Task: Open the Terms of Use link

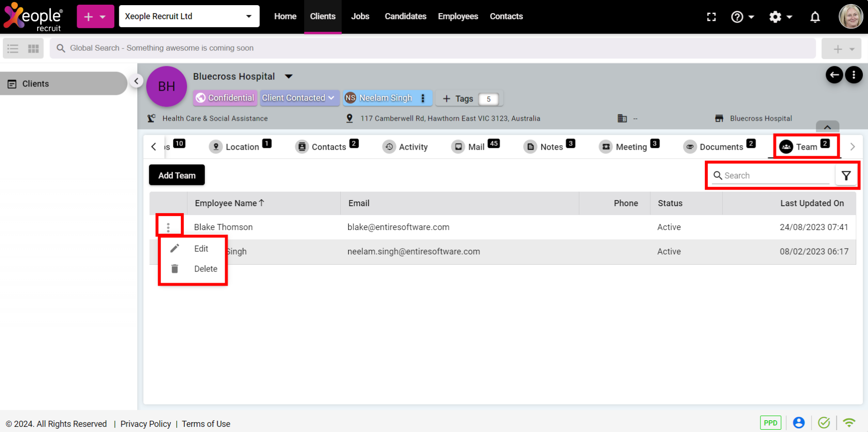Action: pyautogui.click(x=206, y=424)
